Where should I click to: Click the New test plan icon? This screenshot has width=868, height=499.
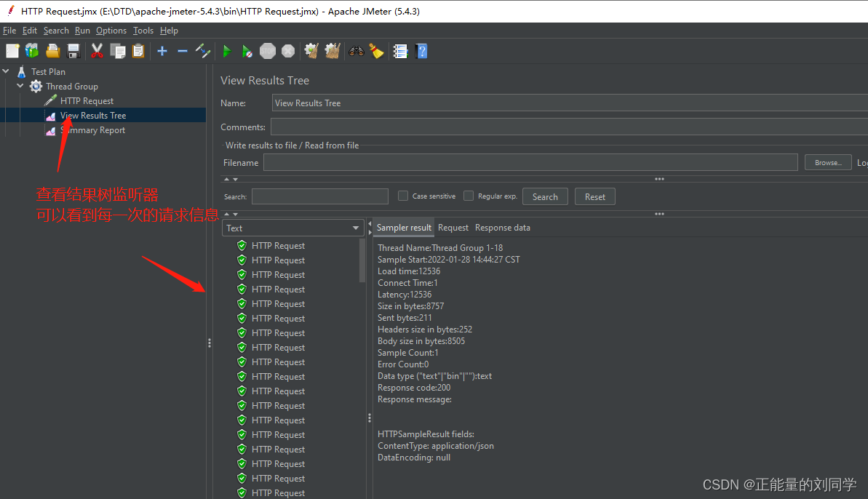[12, 52]
